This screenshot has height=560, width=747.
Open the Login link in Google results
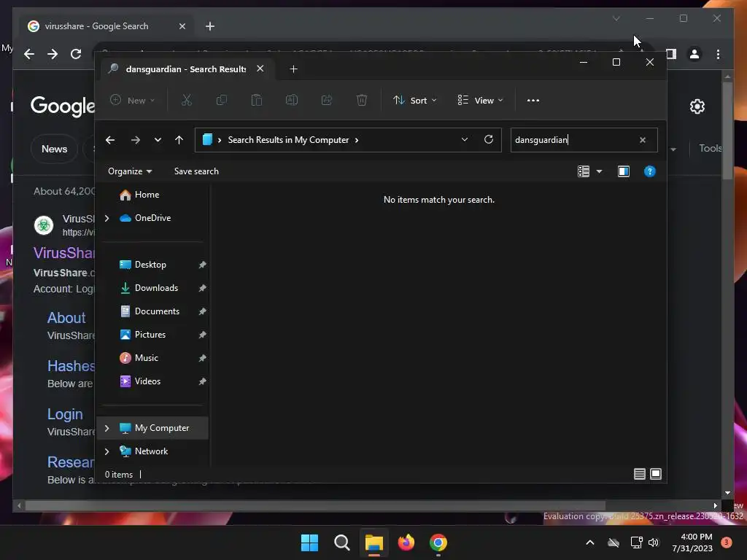pos(65,414)
